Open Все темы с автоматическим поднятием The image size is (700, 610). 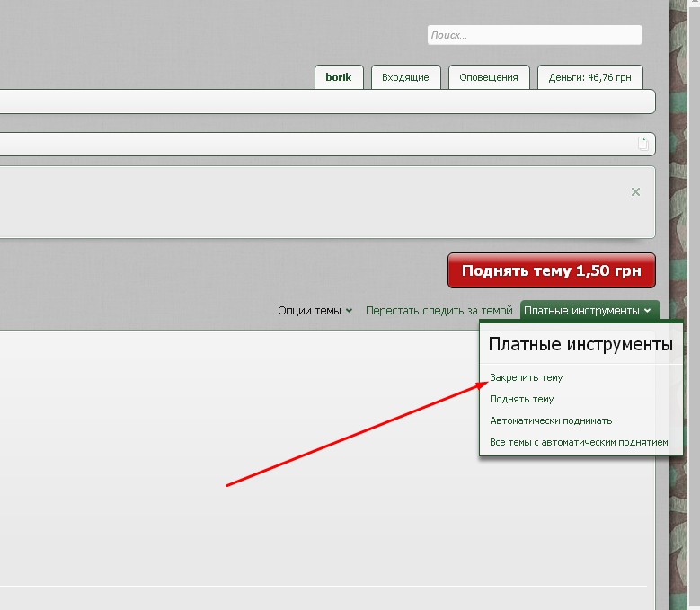pos(579,442)
